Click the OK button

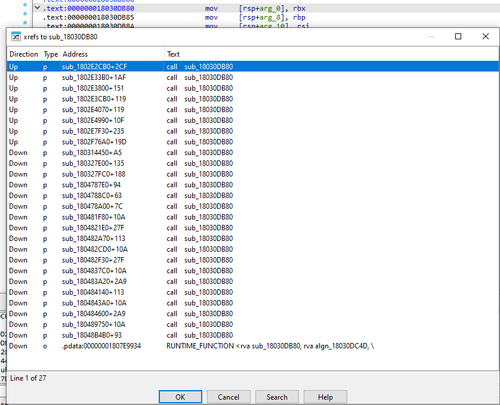pyautogui.click(x=180, y=397)
